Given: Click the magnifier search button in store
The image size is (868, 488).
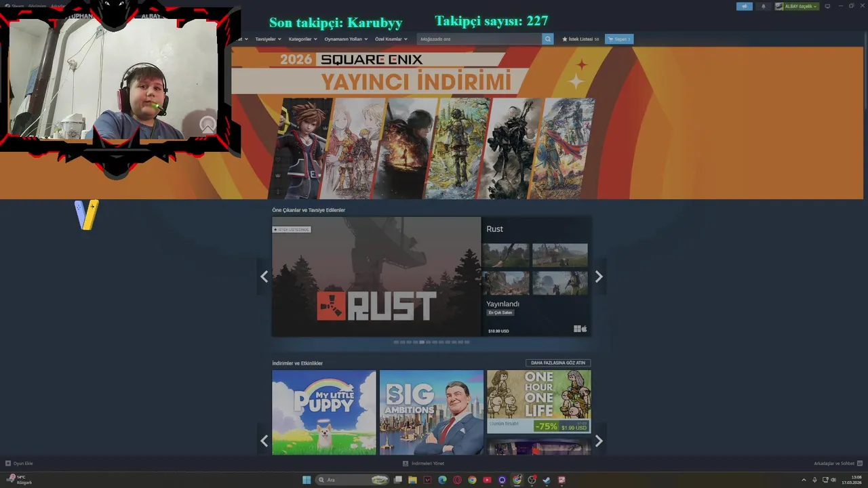Looking at the screenshot, I should [548, 39].
